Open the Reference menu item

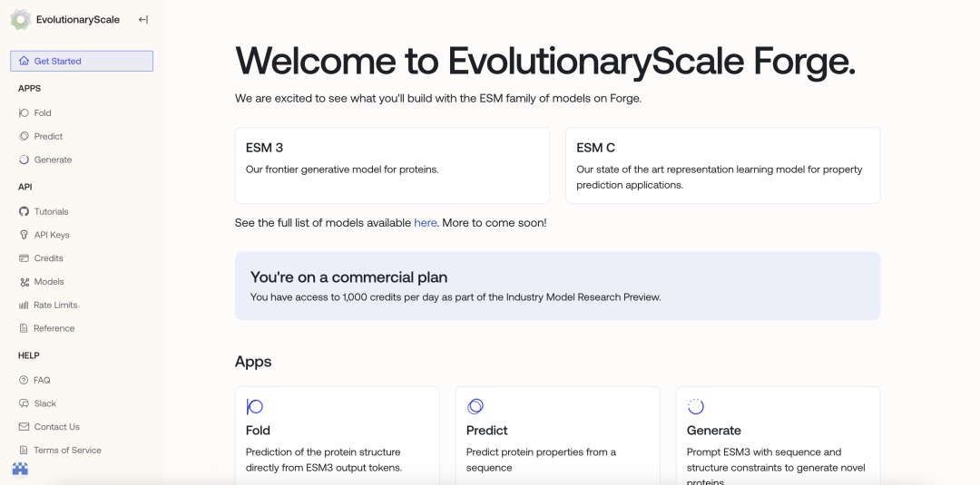tap(54, 328)
